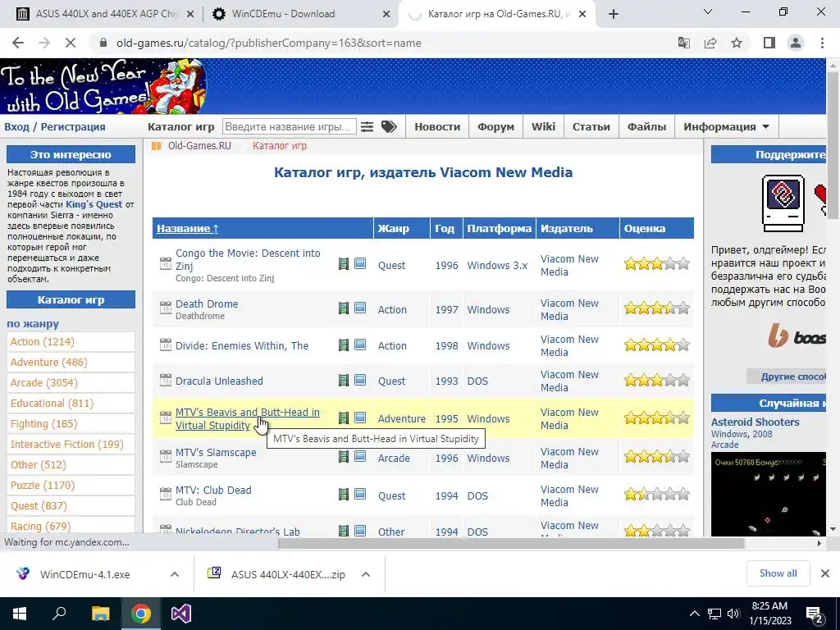
Task: Open video icon for Death Drome row
Action: (344, 308)
